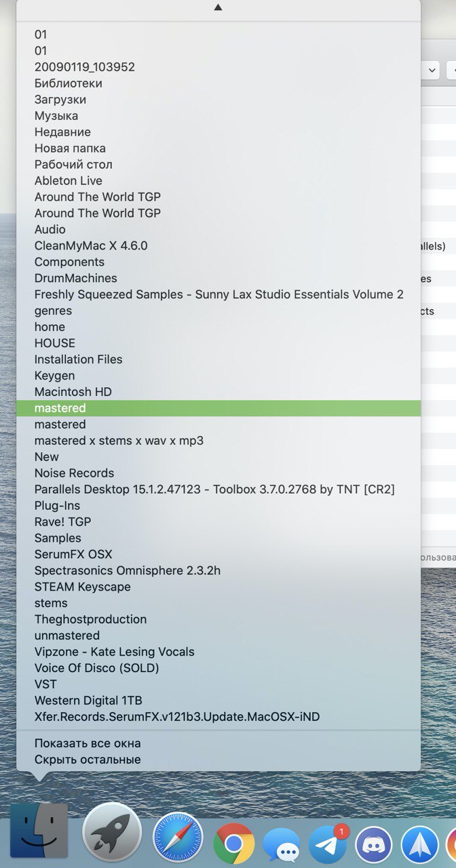456x868 pixels.
Task: Select the home window entry
Action: pos(218,327)
